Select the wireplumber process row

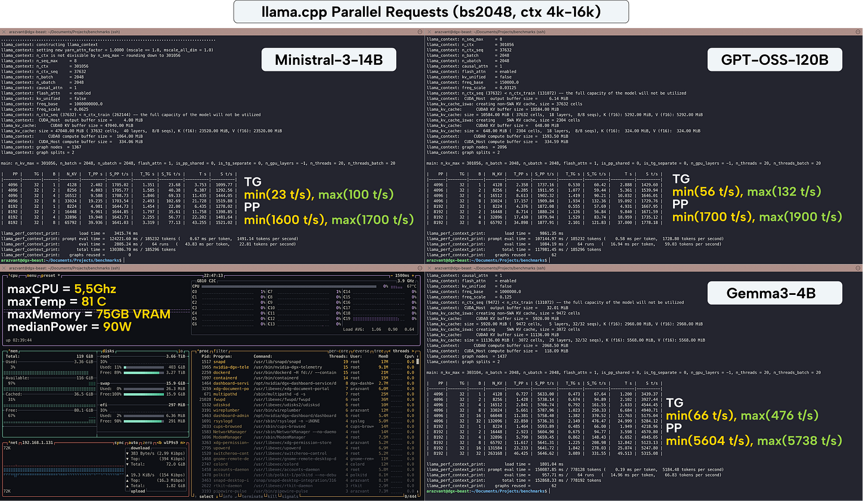(307, 410)
